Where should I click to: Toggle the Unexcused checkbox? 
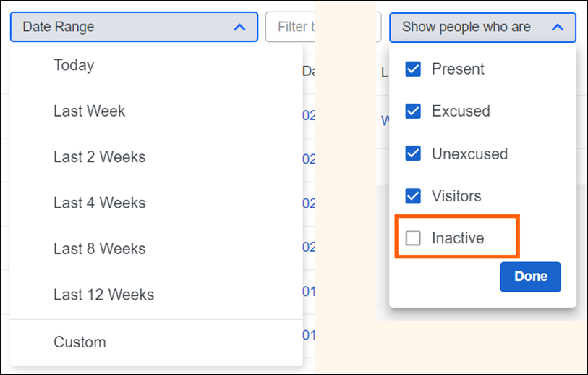(x=413, y=153)
